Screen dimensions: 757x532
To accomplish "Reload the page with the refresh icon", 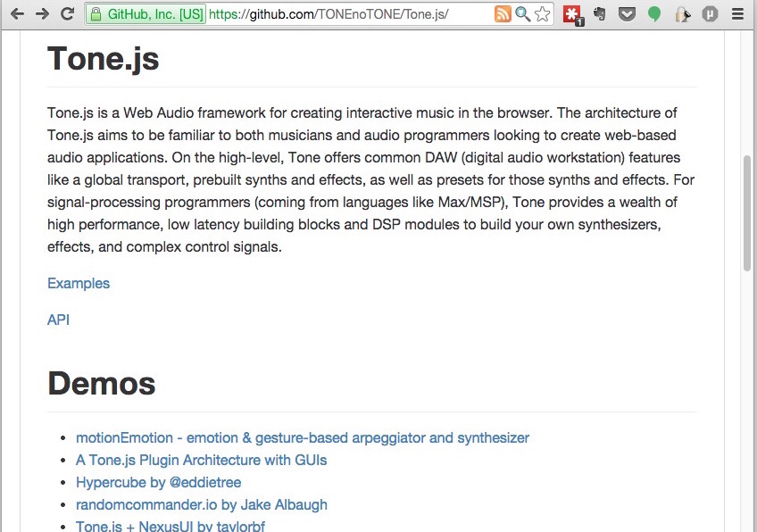I will (67, 14).
